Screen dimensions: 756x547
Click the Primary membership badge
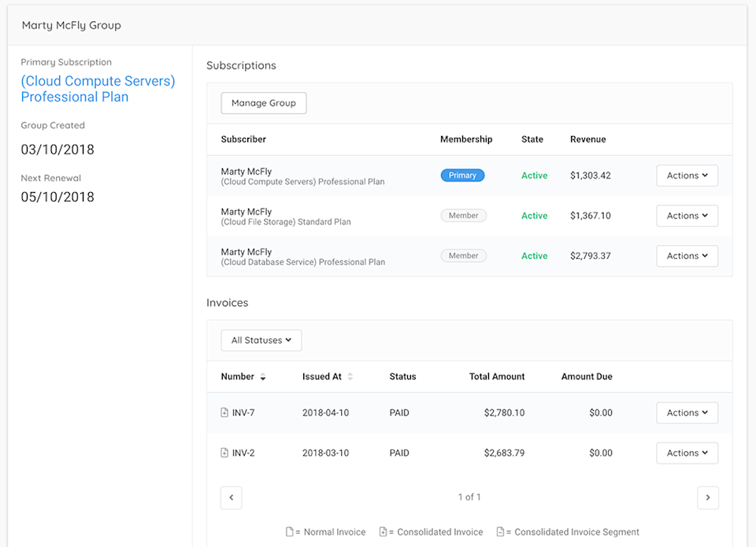pyautogui.click(x=462, y=176)
